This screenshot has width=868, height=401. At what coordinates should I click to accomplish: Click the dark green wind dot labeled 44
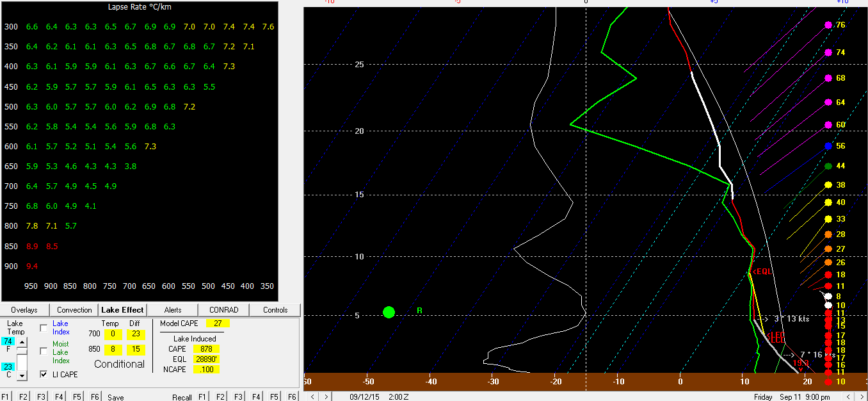click(x=828, y=167)
